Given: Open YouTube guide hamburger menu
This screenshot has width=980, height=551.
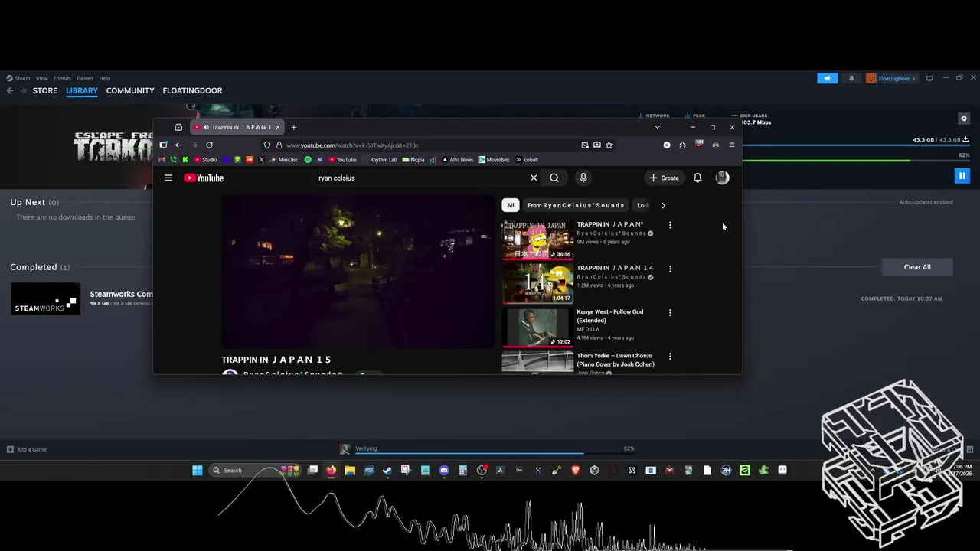Looking at the screenshot, I should (168, 178).
